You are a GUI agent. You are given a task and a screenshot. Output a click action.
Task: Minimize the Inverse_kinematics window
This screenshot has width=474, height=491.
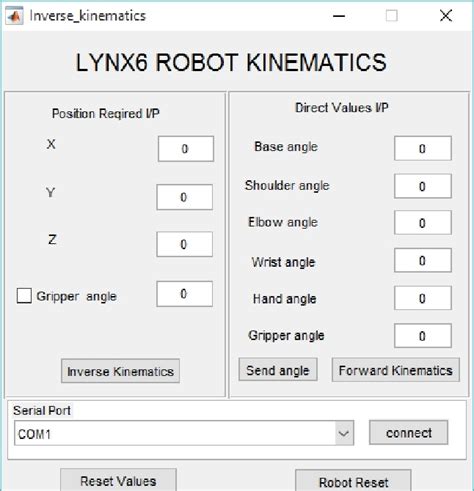(x=339, y=16)
